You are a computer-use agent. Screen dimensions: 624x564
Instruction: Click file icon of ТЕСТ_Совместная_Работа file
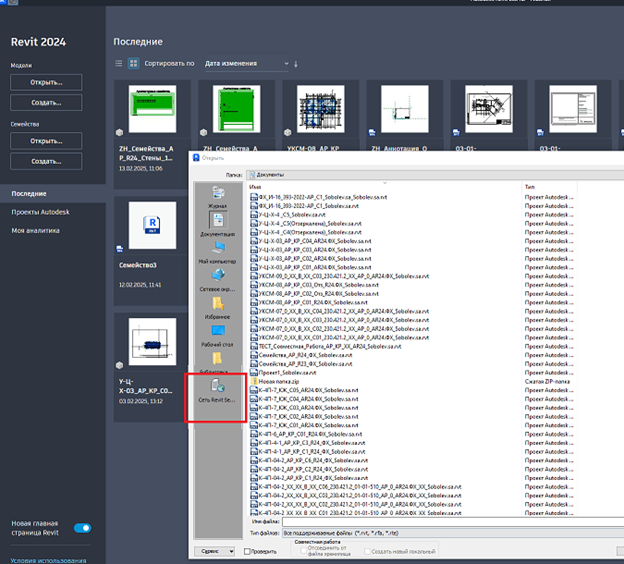click(254, 346)
